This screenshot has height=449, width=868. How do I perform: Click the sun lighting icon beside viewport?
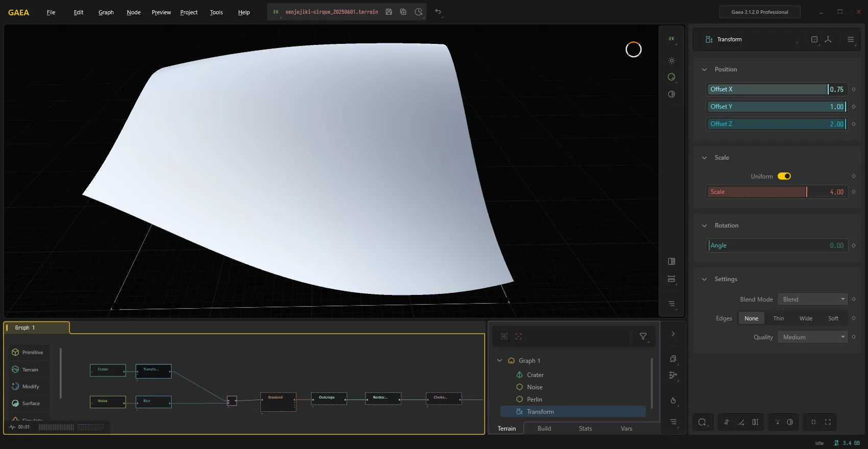(x=671, y=61)
